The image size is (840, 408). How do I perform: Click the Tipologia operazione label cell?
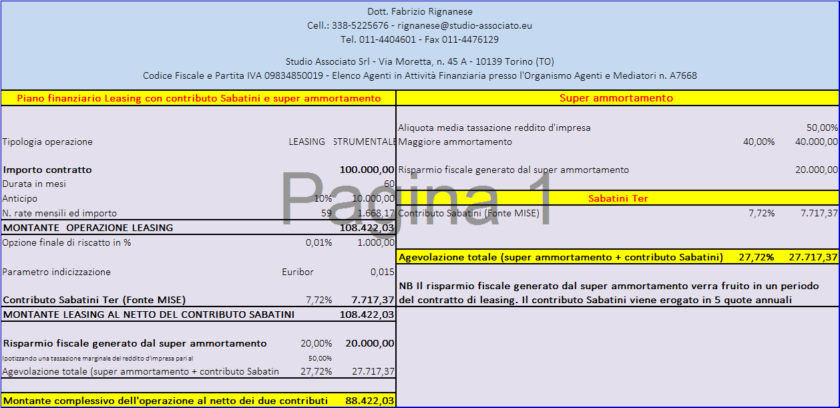(x=50, y=141)
